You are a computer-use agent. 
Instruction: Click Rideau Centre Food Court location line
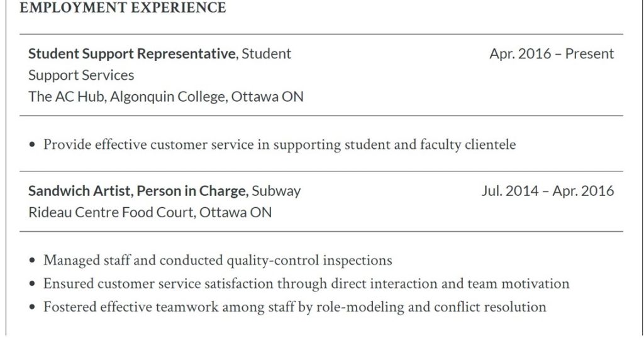(x=150, y=212)
